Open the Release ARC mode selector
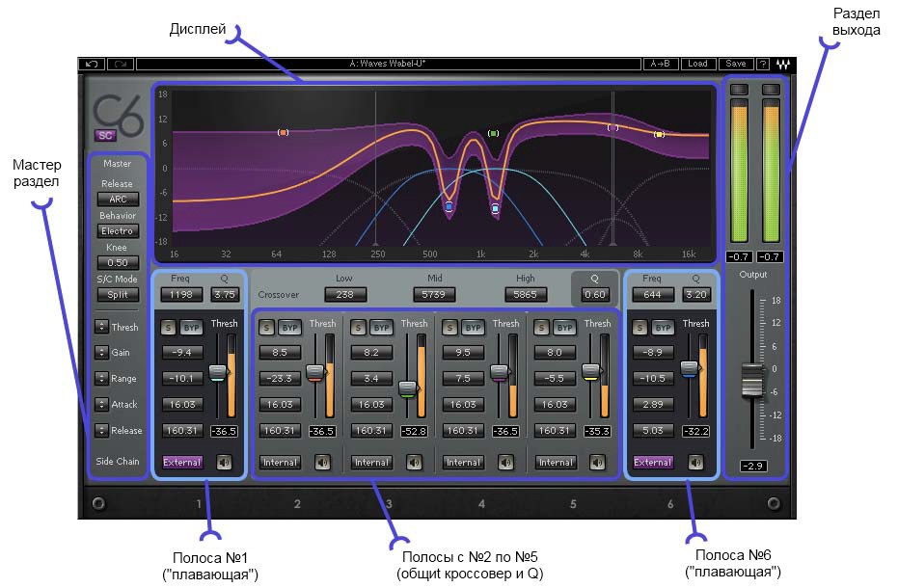Image resolution: width=898 pixels, height=588 pixels. pyautogui.click(x=117, y=200)
